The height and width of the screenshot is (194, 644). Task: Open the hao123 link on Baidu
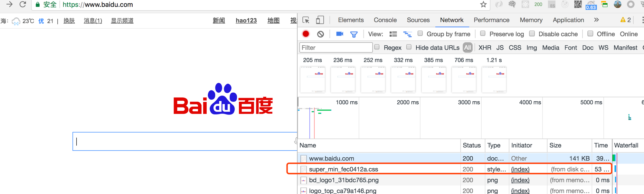click(x=246, y=21)
